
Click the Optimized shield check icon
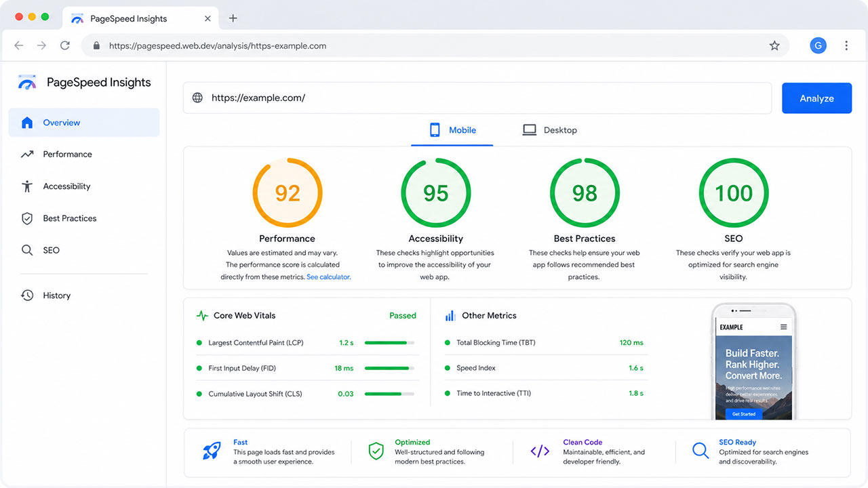[376, 451]
